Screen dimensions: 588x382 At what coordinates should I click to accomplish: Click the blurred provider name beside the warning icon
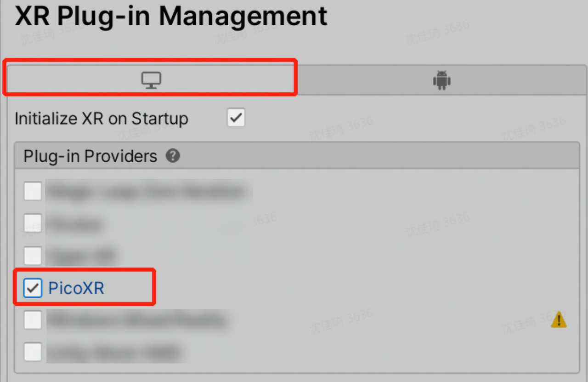pyautogui.click(x=136, y=320)
